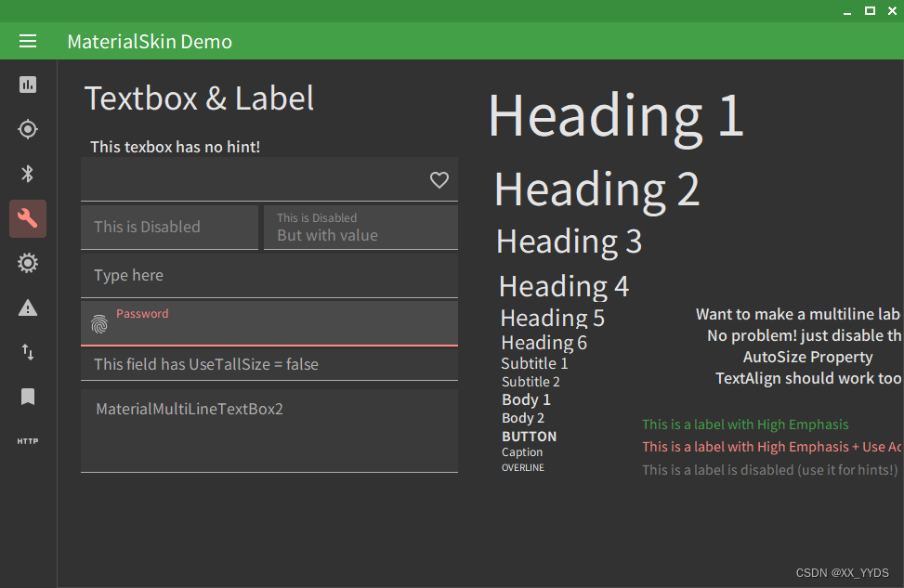This screenshot has height=588, width=904.
Task: Click the green High Emphasis label
Action: click(x=745, y=425)
